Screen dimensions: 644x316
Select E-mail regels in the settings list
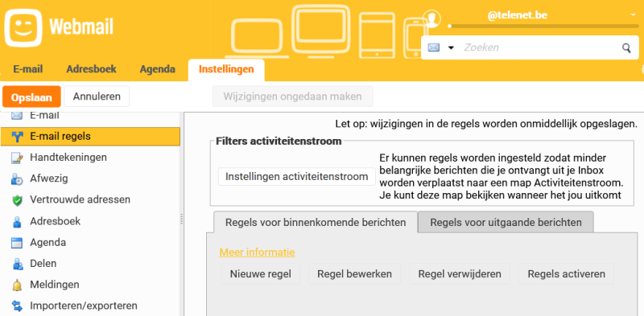coord(90,137)
